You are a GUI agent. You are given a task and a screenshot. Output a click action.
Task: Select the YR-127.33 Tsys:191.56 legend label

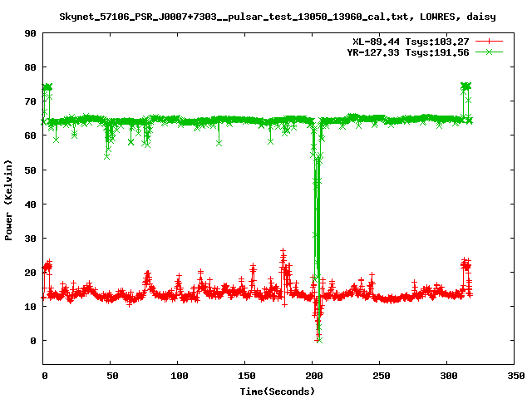(x=408, y=52)
